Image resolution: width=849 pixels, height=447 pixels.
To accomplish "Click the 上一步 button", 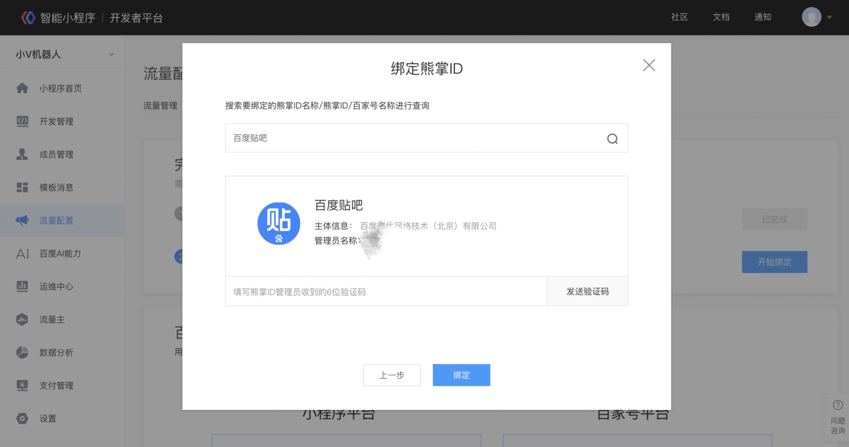I will tap(391, 375).
